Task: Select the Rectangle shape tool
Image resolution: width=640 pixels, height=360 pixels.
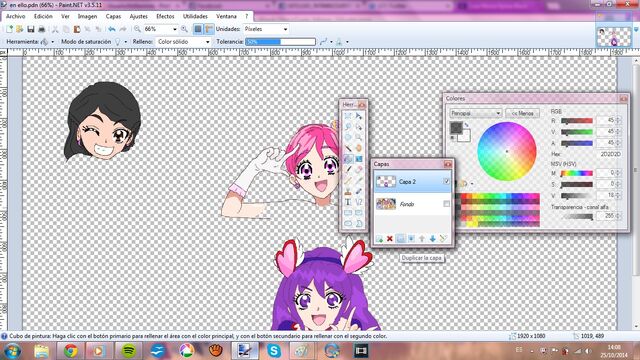Action: pyautogui.click(x=348, y=213)
